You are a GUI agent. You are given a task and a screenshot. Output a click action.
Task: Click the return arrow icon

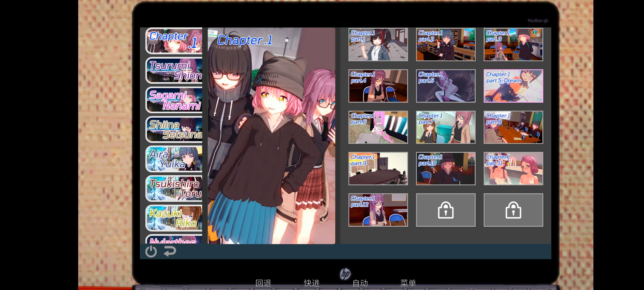(170, 251)
